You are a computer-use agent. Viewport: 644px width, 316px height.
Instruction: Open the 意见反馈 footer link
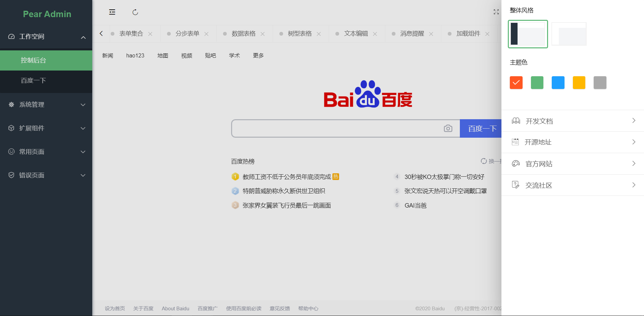(280, 308)
